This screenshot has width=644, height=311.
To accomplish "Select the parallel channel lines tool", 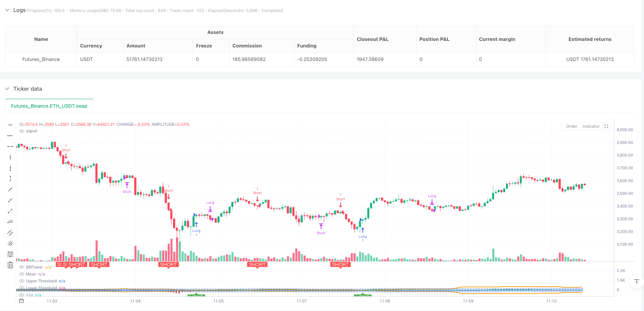I will (10, 233).
